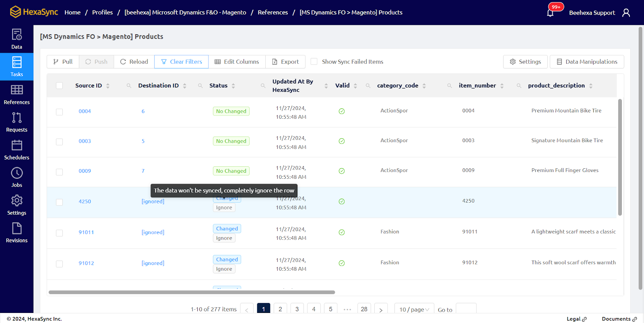
Task: Select checkbox for row 91011
Action: point(59,233)
